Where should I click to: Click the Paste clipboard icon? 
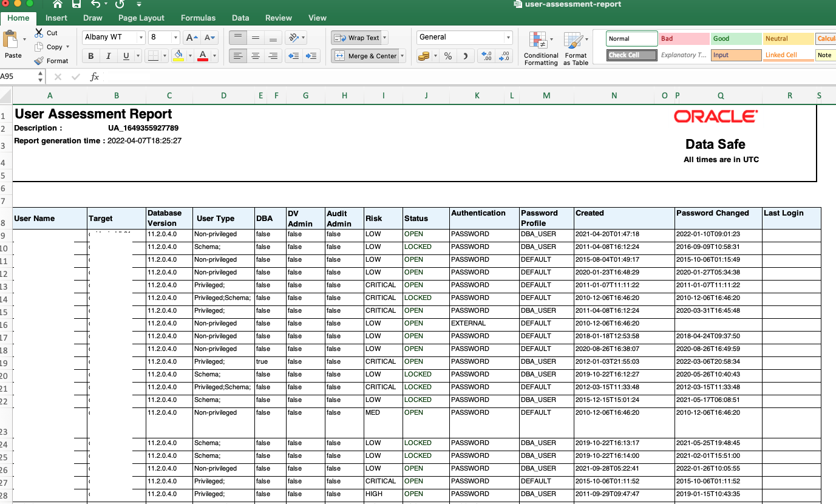pyautogui.click(x=11, y=40)
